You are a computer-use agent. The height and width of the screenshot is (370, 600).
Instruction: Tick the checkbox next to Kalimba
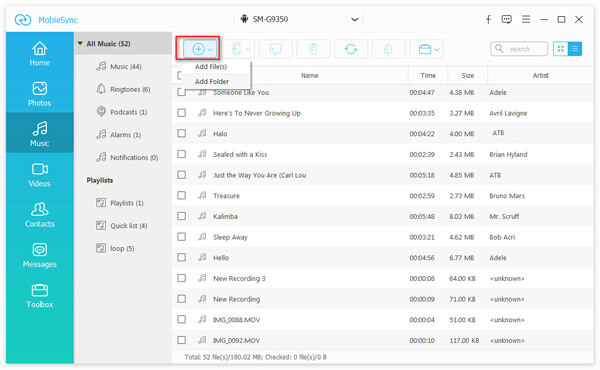[181, 216]
